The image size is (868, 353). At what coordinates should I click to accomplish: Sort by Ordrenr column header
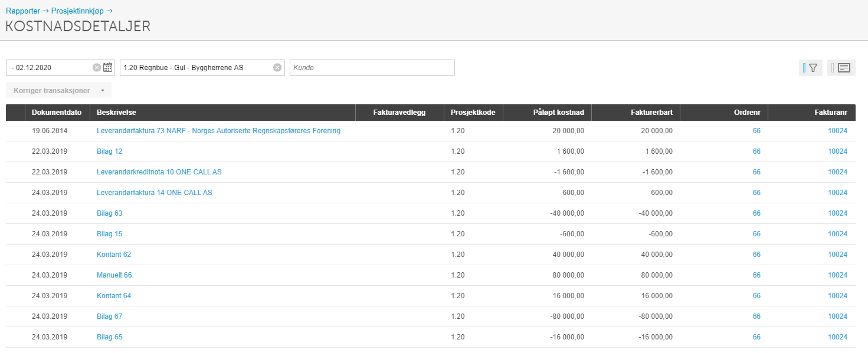(x=724, y=113)
